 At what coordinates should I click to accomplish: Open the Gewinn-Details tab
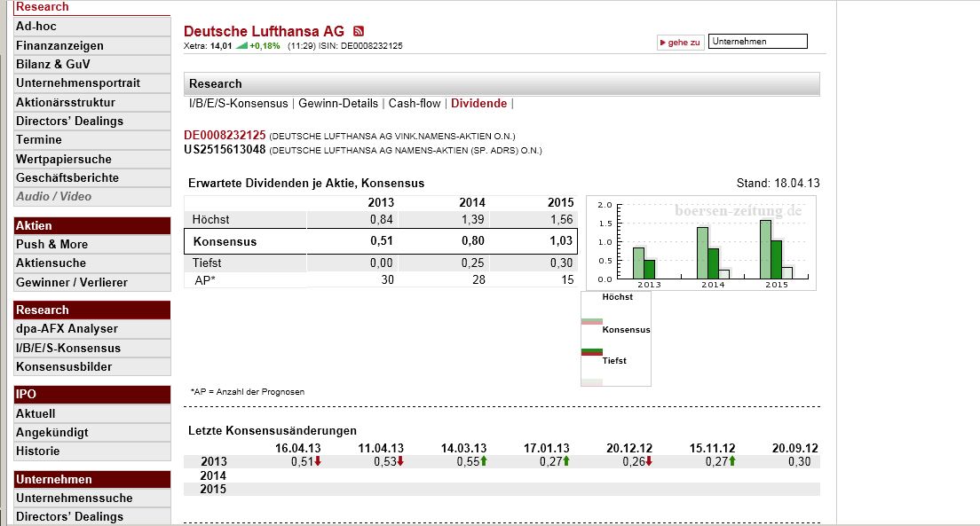coord(341,103)
